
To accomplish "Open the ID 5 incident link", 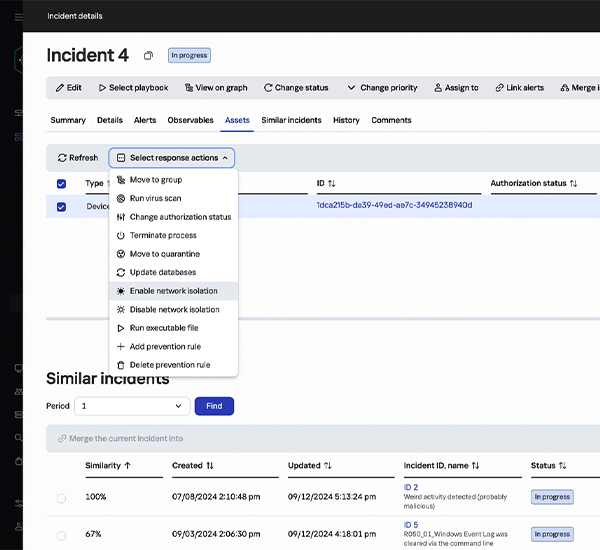I will [x=411, y=525].
